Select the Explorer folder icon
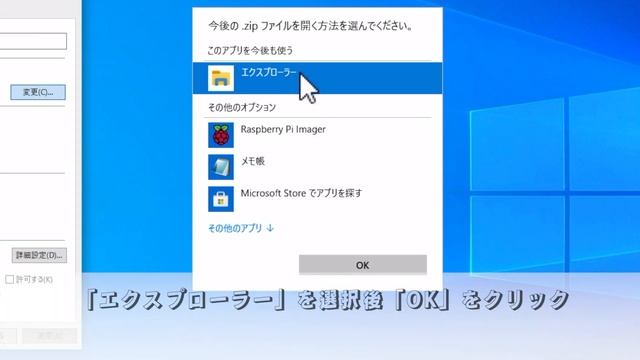The image size is (640, 360). (221, 78)
